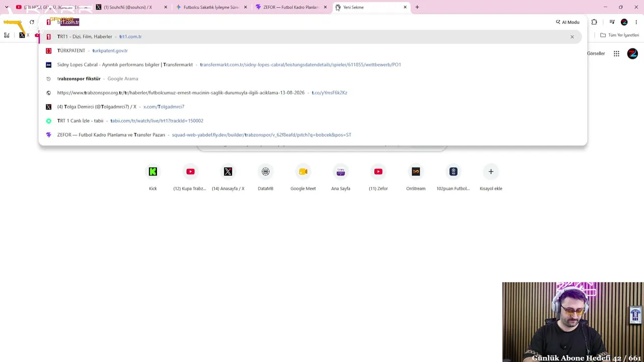Remove the TRT1 suggestion with the X button
644x362 pixels.
coord(572,37)
